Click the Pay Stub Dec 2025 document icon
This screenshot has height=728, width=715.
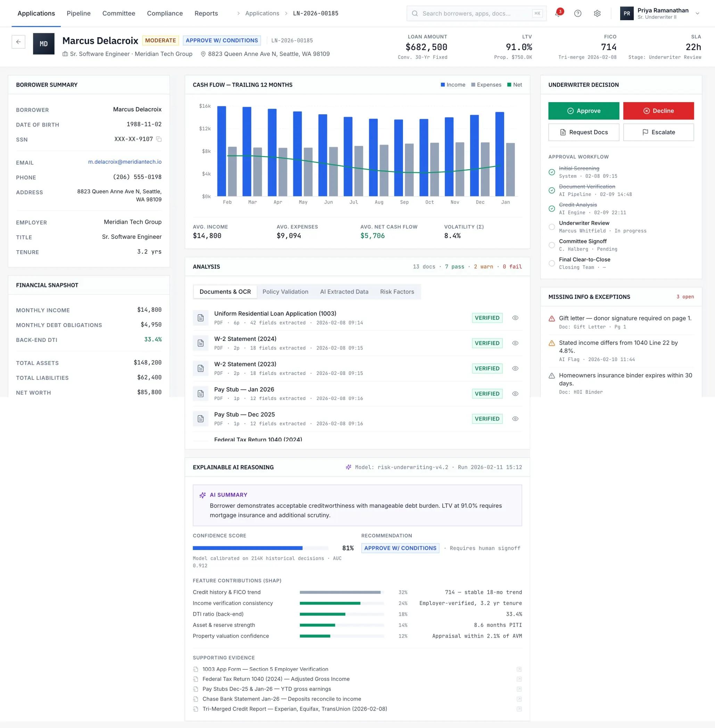pyautogui.click(x=200, y=418)
